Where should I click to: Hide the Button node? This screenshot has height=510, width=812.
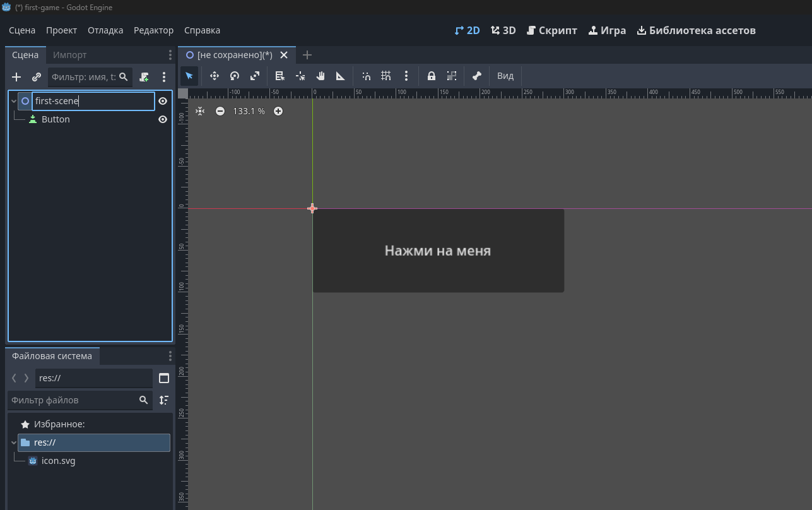pos(163,119)
